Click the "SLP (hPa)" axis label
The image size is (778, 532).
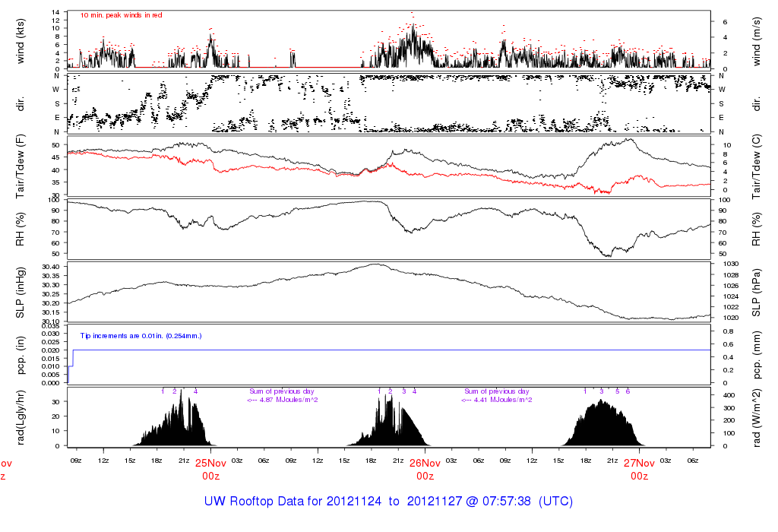[x=756, y=293]
